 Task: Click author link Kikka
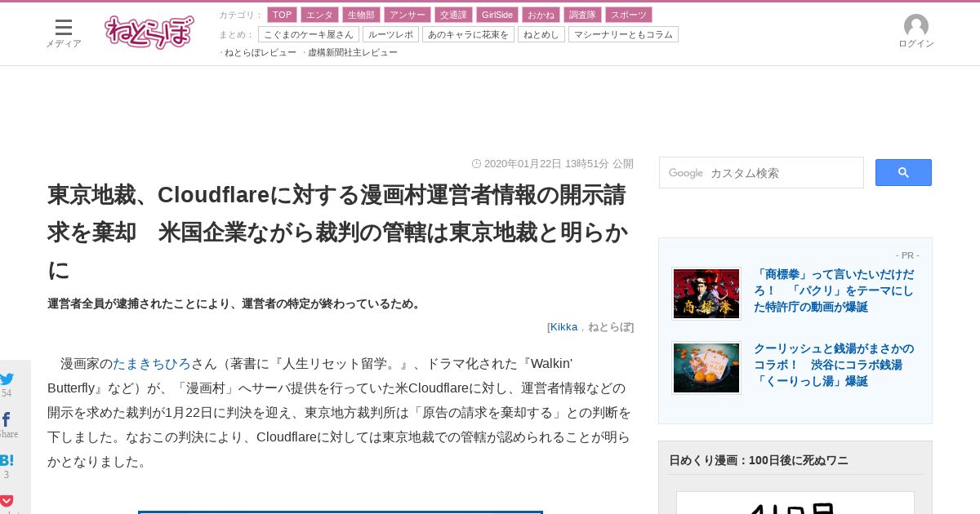click(563, 326)
